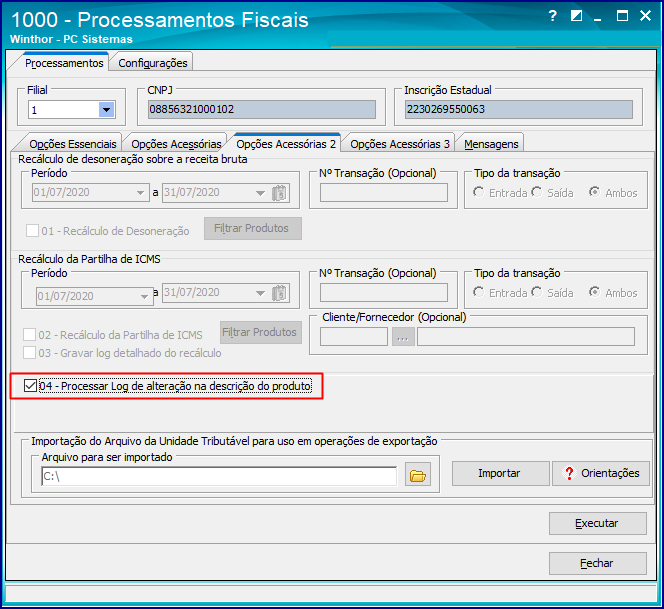
Task: Click the Arquivo para ser importado path field
Action: 219,476
